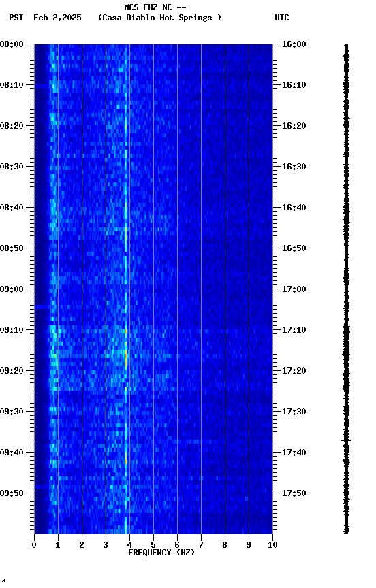376x588 pixels.
Task: Click the date label 'Feb 2,2025'
Action: pyautogui.click(x=57, y=18)
